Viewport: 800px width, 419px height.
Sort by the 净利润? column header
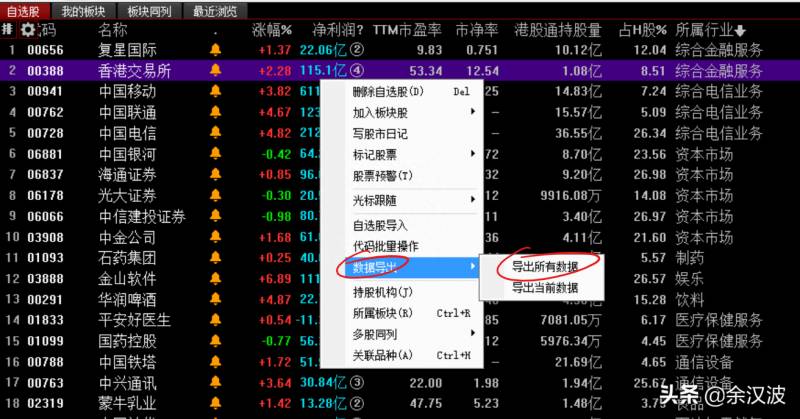tap(338, 31)
